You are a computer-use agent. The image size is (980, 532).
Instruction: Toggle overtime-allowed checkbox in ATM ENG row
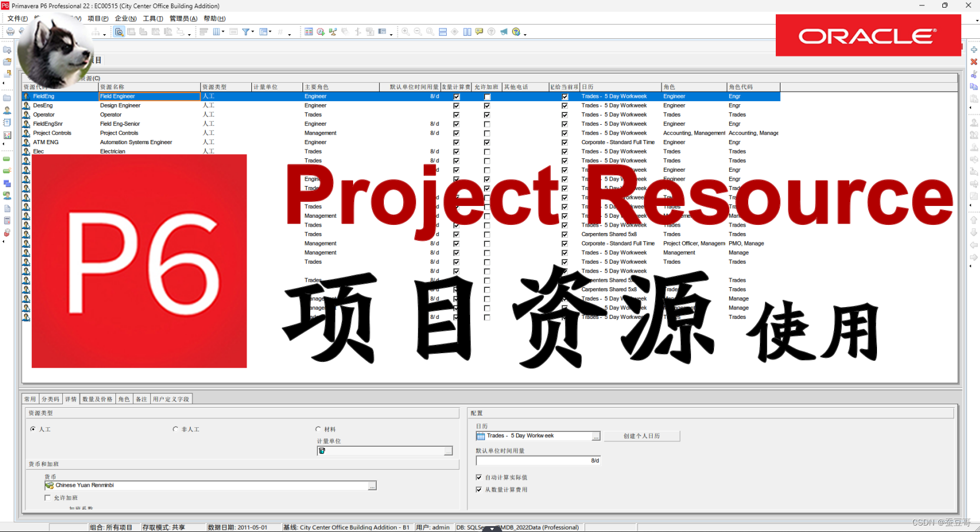click(x=487, y=142)
